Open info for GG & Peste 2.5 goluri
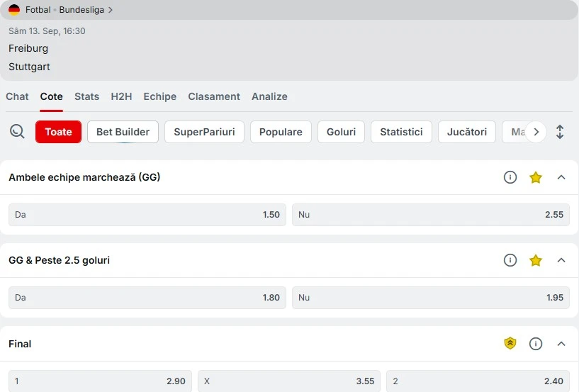This screenshot has width=579, height=392. pos(510,260)
